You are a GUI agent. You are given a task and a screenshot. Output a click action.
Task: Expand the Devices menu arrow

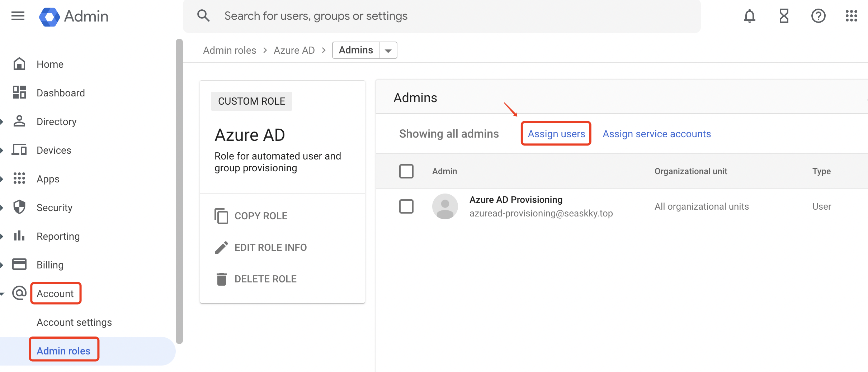pyautogui.click(x=2, y=150)
